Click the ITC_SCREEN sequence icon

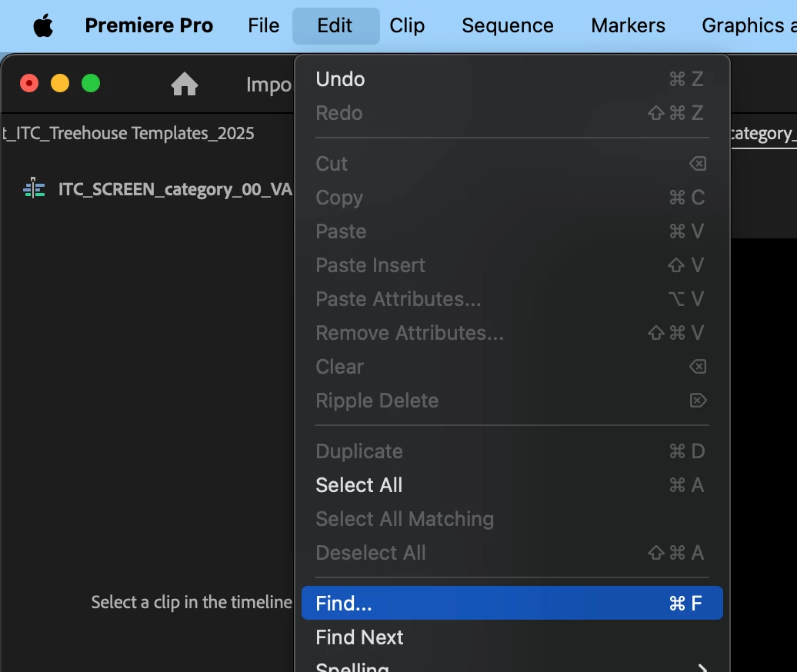pyautogui.click(x=34, y=188)
